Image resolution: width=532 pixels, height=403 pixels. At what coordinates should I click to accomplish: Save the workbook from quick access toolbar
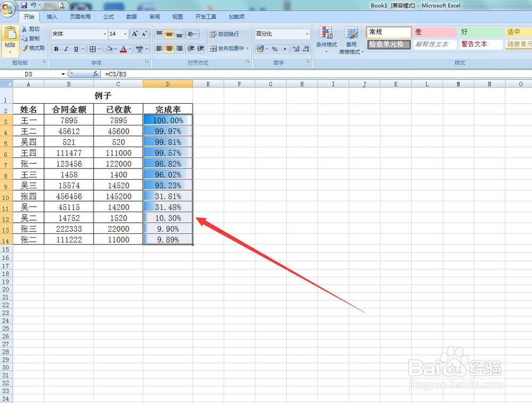click(x=24, y=5)
